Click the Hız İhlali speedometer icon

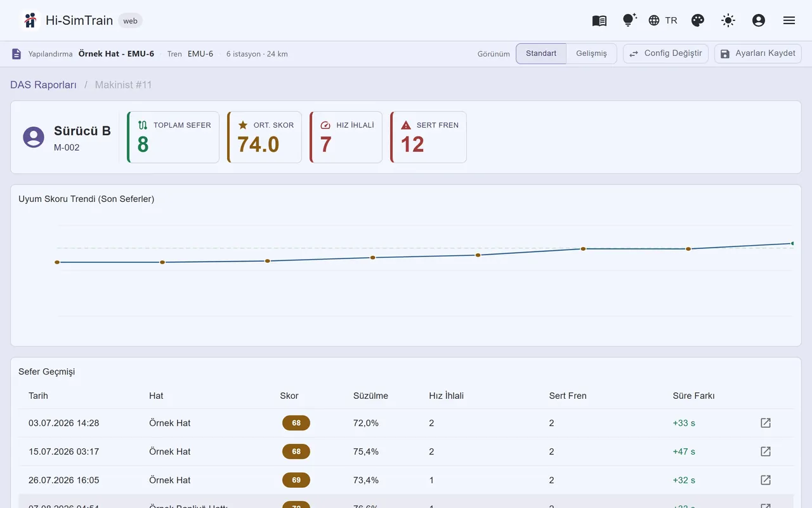[x=325, y=125]
